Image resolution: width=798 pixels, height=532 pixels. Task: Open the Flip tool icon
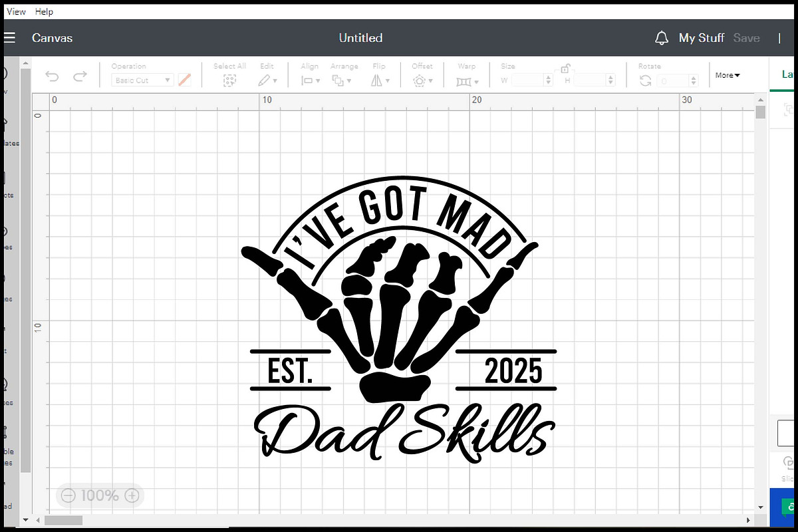coord(376,80)
